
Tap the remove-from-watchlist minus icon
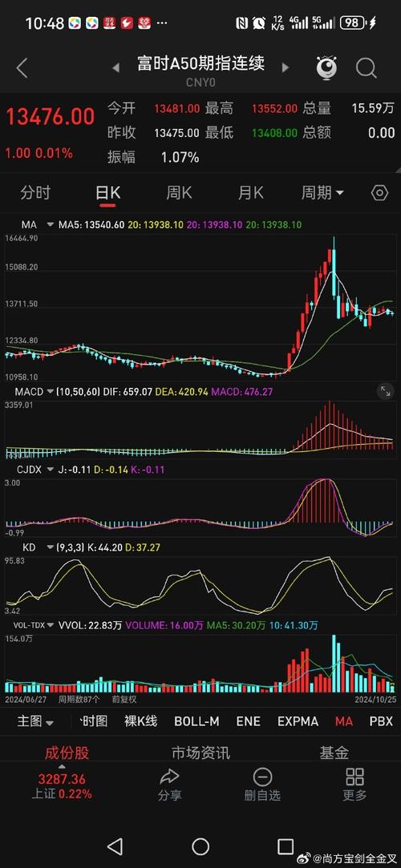coord(262,777)
